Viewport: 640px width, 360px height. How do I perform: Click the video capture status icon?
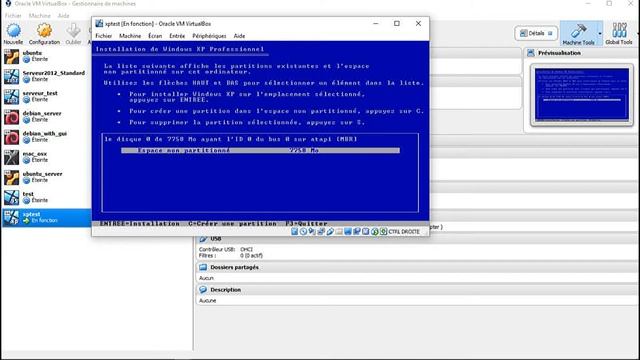pyautogui.click(x=357, y=231)
